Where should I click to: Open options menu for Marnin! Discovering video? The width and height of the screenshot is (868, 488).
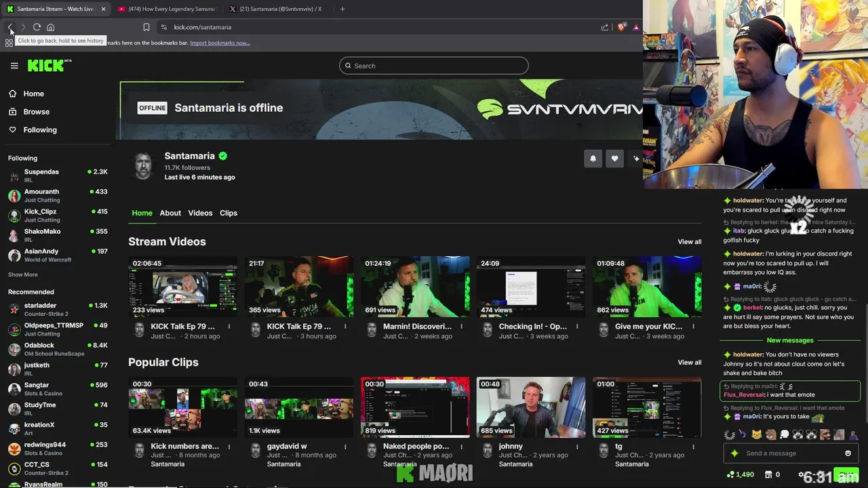(461, 327)
